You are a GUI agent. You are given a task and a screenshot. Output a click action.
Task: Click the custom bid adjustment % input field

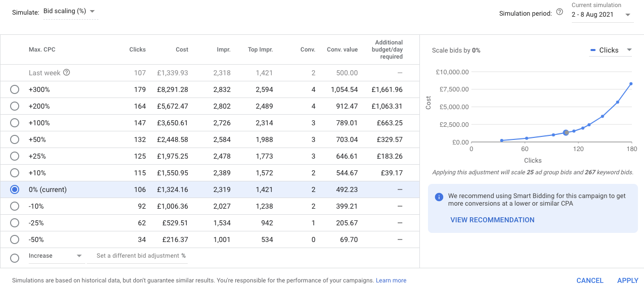click(137, 256)
